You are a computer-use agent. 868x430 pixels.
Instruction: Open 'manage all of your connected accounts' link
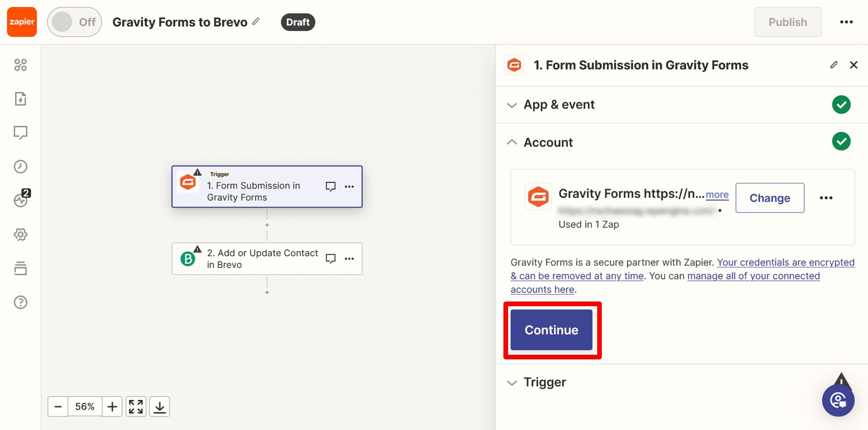(665, 283)
